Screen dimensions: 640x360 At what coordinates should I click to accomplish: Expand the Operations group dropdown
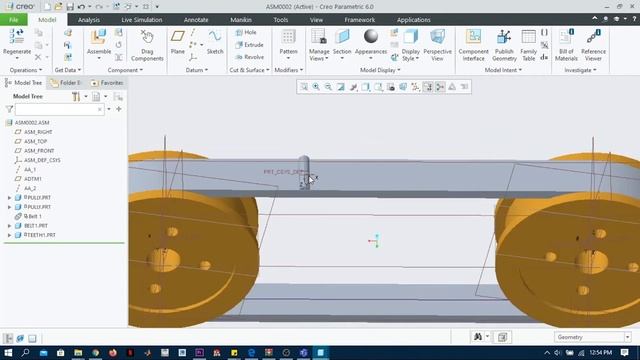pos(26,70)
